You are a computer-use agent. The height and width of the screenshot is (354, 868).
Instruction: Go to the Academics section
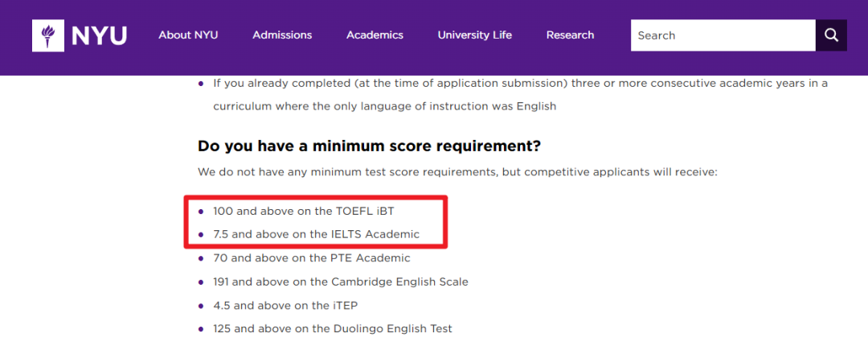(x=375, y=35)
